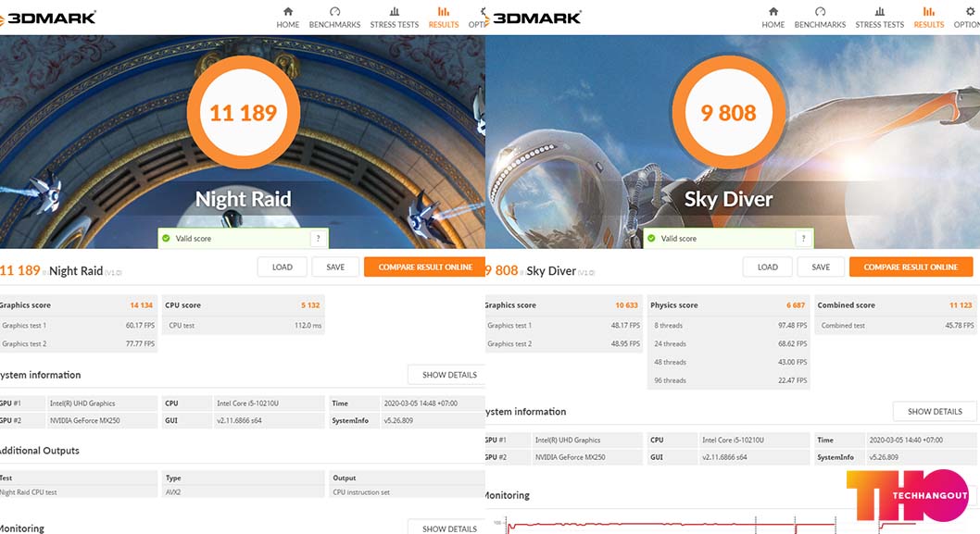Viewport: 980px width, 534px height.
Task: Open BENCHMARKS in the Sky Diver window
Action: pos(820,18)
